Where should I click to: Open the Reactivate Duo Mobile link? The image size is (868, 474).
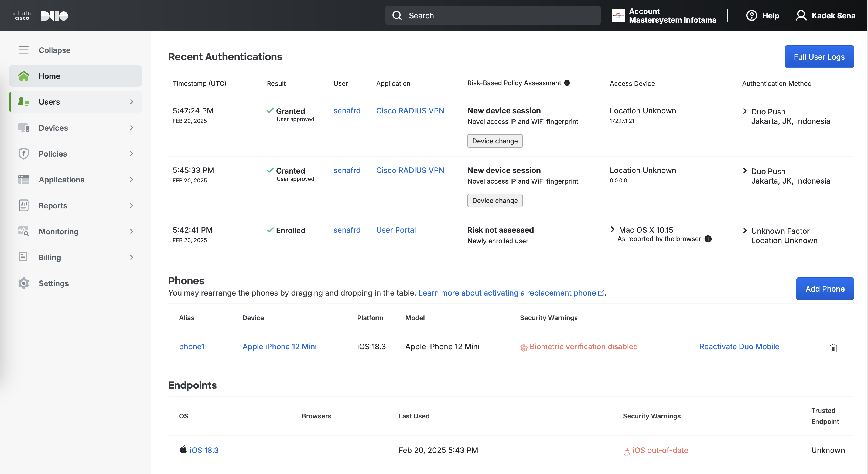coord(739,347)
